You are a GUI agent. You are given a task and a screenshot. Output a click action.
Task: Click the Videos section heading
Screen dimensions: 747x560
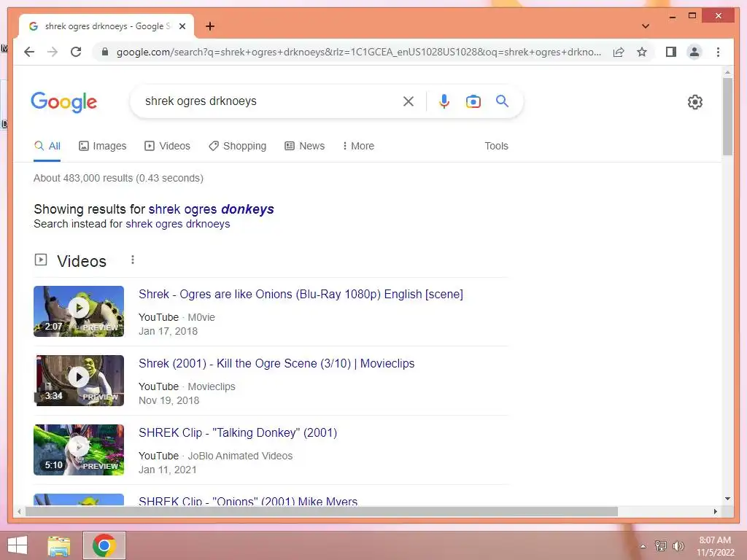tap(82, 261)
